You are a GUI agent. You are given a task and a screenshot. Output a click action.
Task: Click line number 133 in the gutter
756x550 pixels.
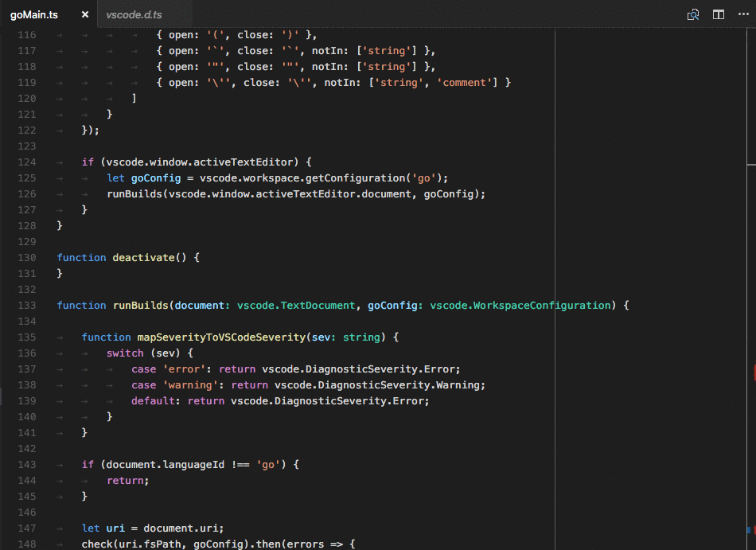(27, 305)
